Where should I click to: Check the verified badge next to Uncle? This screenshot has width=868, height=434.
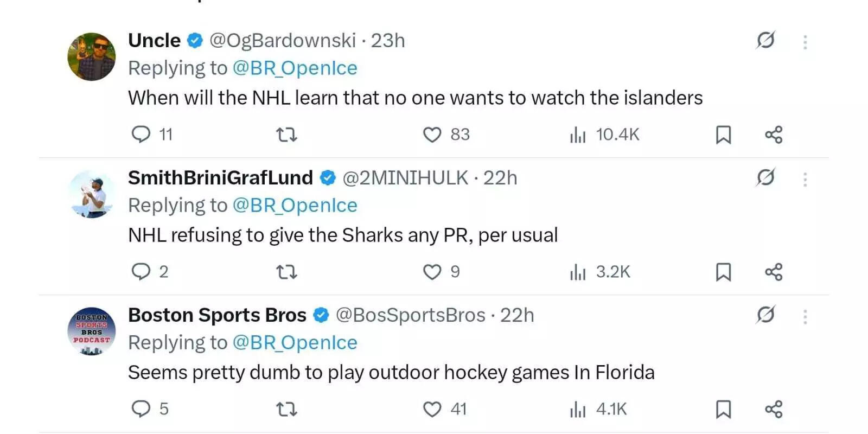tap(194, 40)
